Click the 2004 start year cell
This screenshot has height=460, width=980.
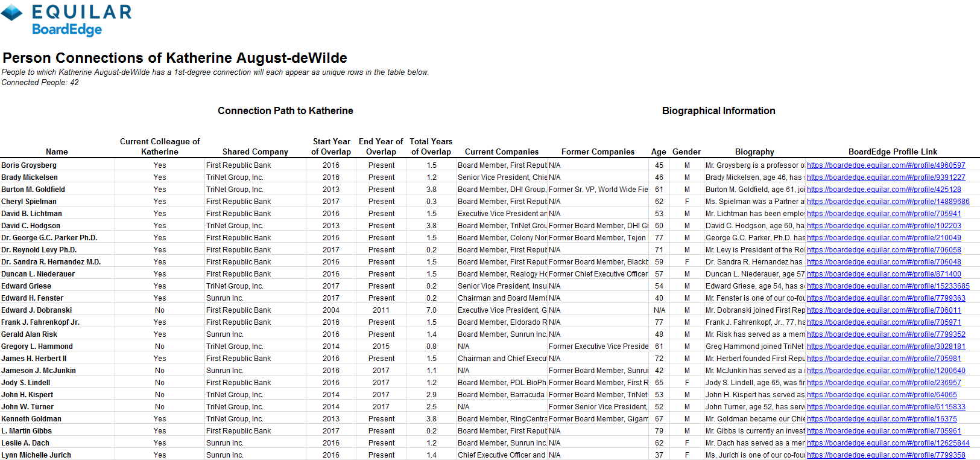[331, 310]
